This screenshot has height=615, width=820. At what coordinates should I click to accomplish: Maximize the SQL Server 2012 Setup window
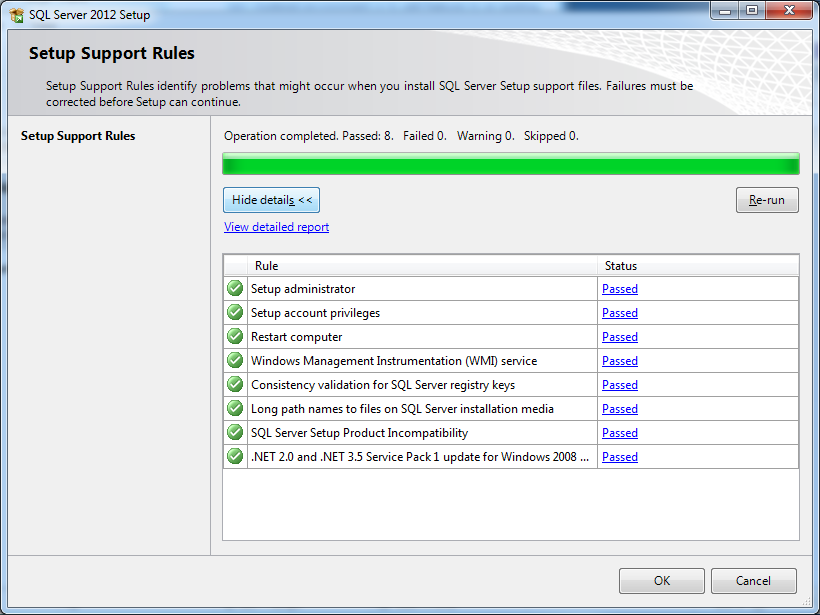click(752, 11)
